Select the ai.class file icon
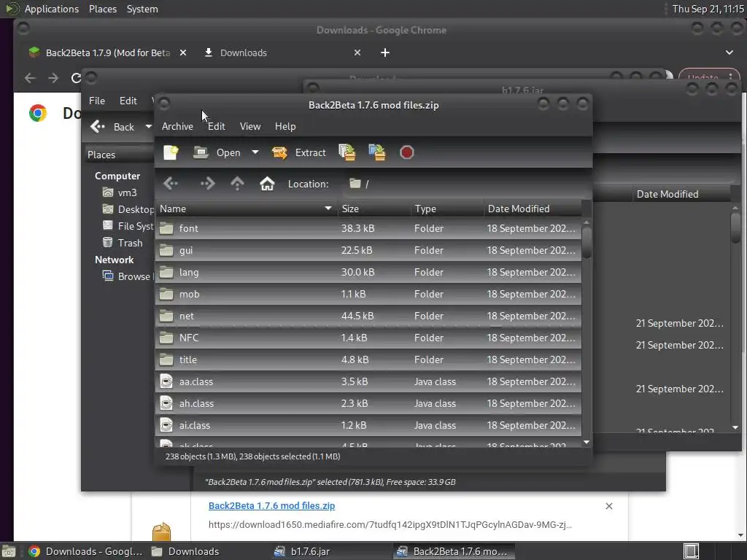747x560 pixels. pos(166,425)
